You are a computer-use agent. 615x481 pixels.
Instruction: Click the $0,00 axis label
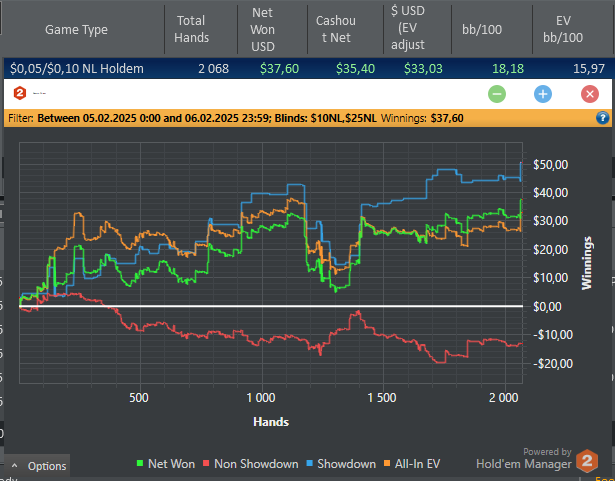pyautogui.click(x=547, y=306)
